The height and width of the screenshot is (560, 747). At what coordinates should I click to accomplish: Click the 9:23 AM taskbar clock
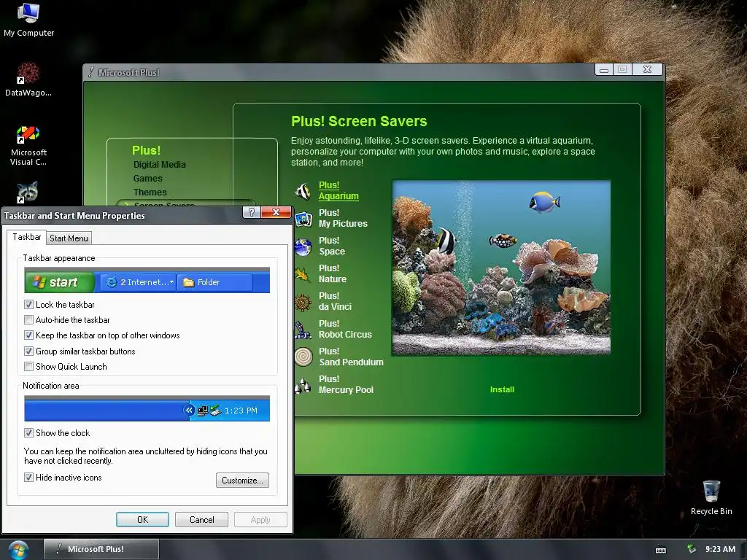720,549
